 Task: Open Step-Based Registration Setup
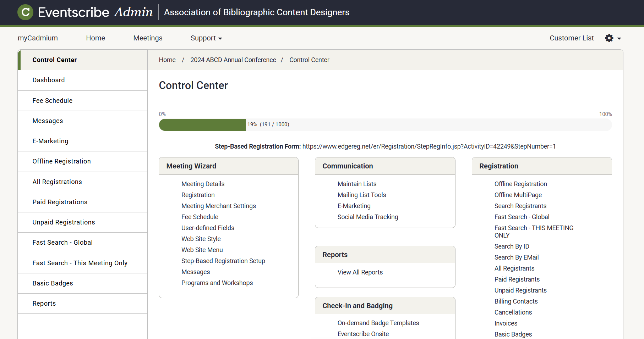223,261
